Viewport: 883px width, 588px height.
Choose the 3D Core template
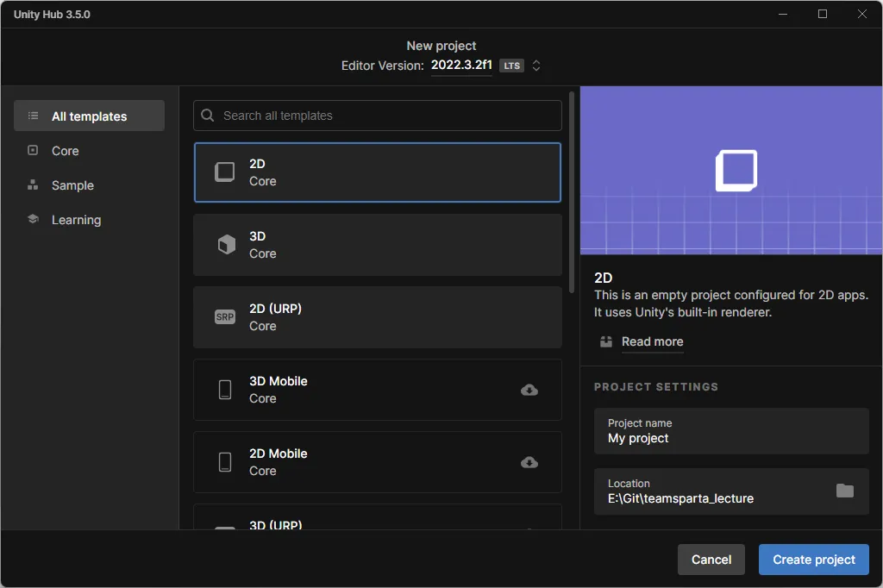click(378, 245)
